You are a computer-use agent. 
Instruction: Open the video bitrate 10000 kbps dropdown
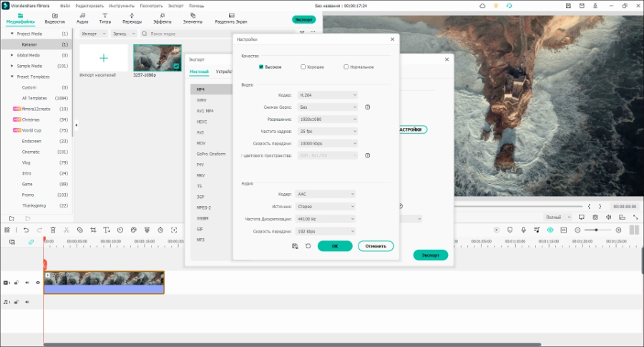(x=327, y=143)
